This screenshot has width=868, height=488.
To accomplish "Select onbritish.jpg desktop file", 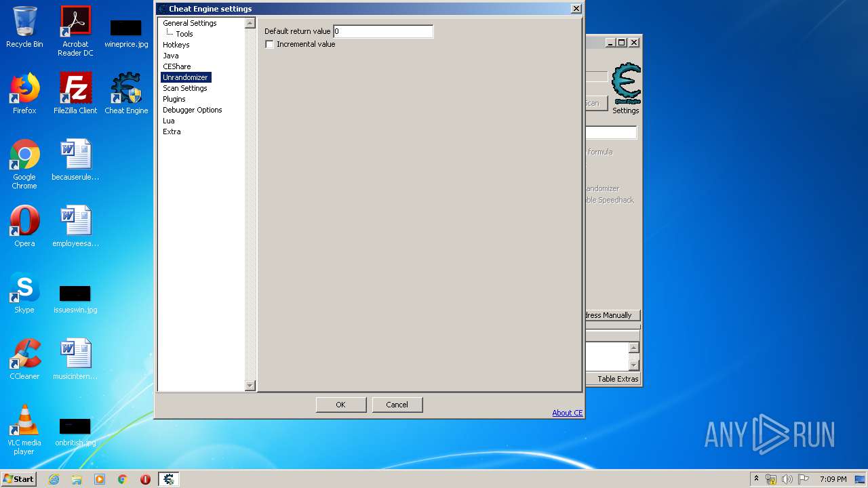I will [75, 432].
